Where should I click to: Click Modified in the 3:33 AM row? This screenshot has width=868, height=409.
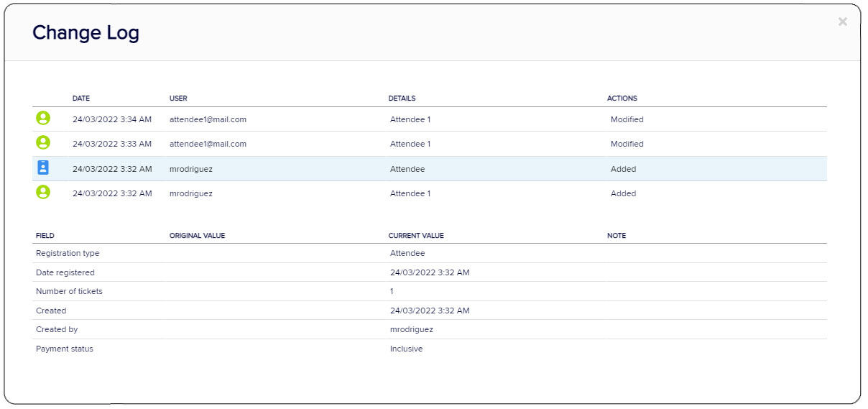(x=627, y=144)
